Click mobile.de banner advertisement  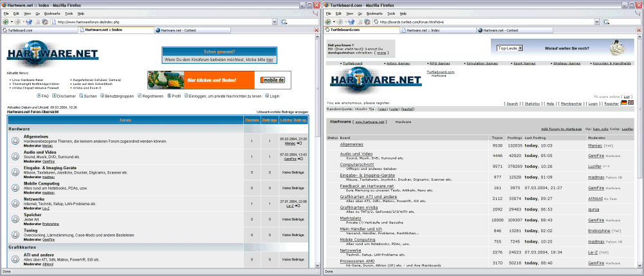(x=219, y=80)
